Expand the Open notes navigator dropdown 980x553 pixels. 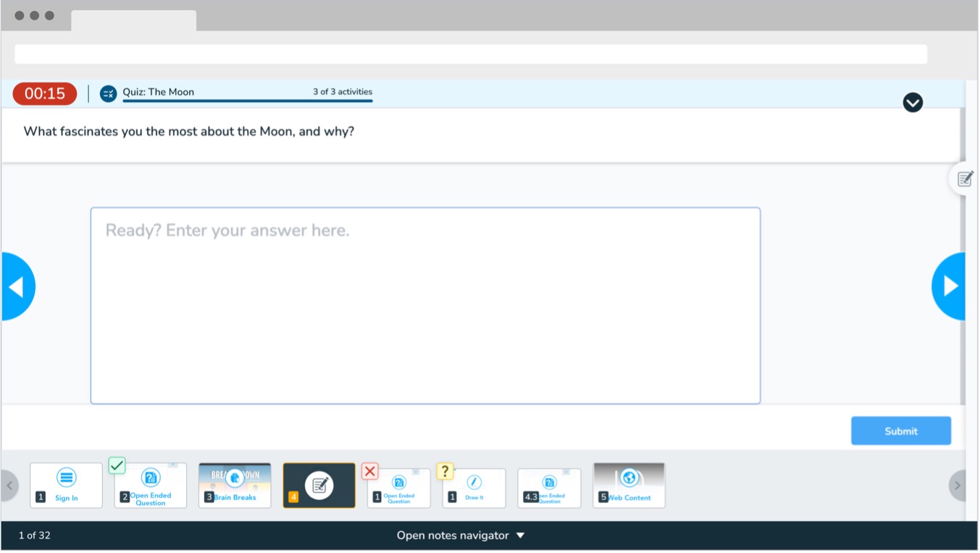pyautogui.click(x=460, y=536)
